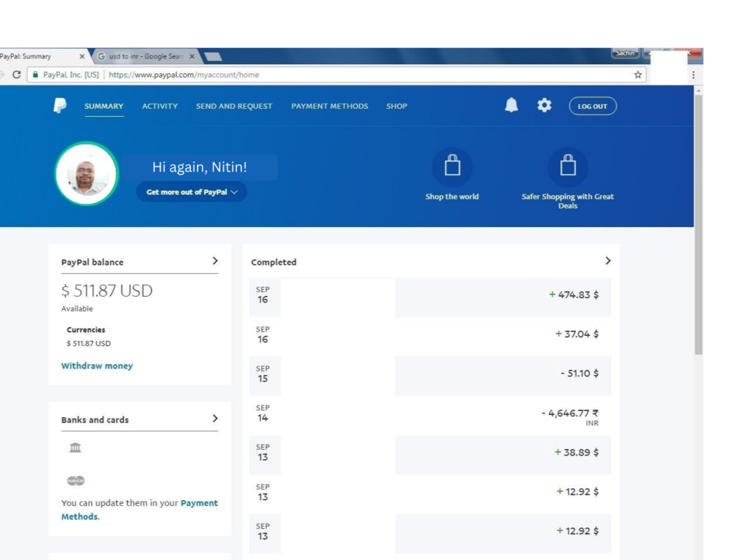Click Shop the world label
The width and height of the screenshot is (729, 560).
coord(452,196)
